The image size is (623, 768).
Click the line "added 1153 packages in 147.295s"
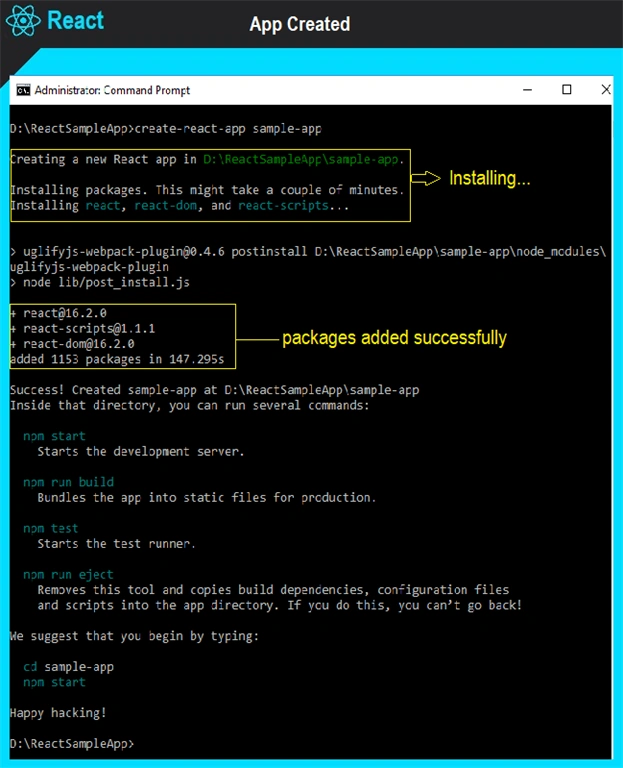(x=117, y=360)
